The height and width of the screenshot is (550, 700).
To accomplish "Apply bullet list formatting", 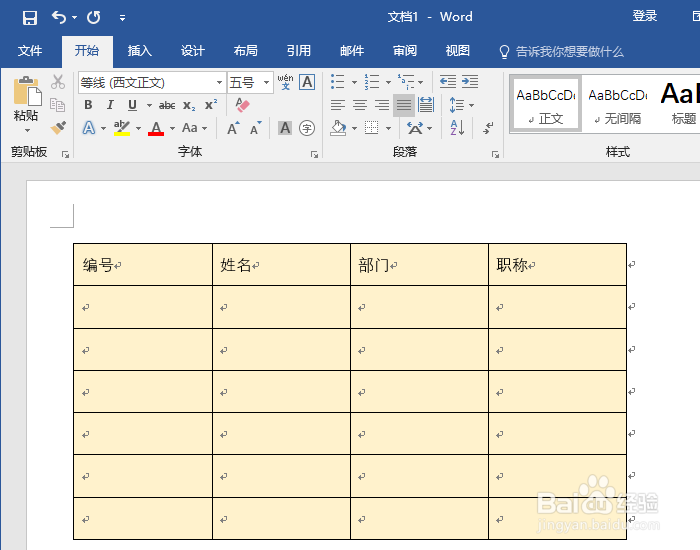I will 338,82.
